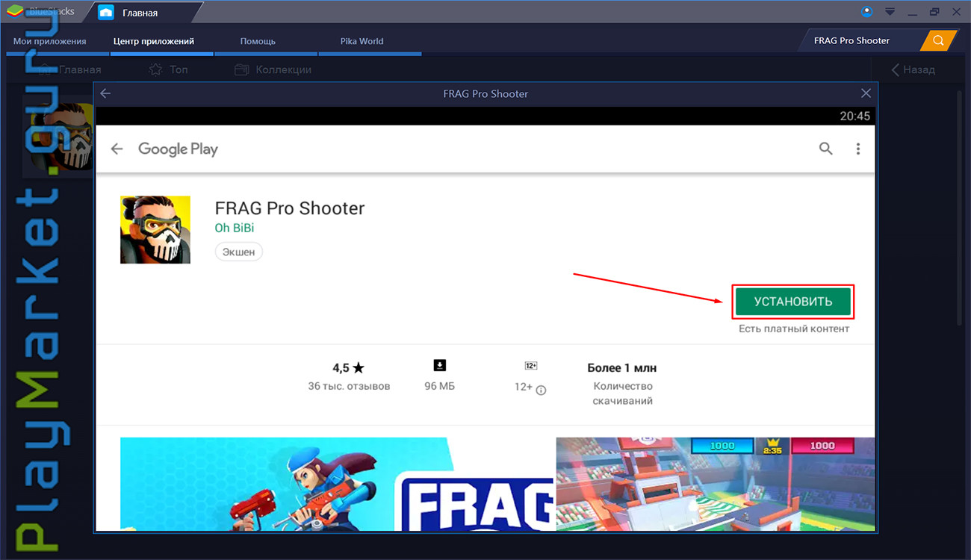Image resolution: width=971 pixels, height=560 pixels.
Task: Open the stadium gameplay screenshot
Action: (x=716, y=484)
